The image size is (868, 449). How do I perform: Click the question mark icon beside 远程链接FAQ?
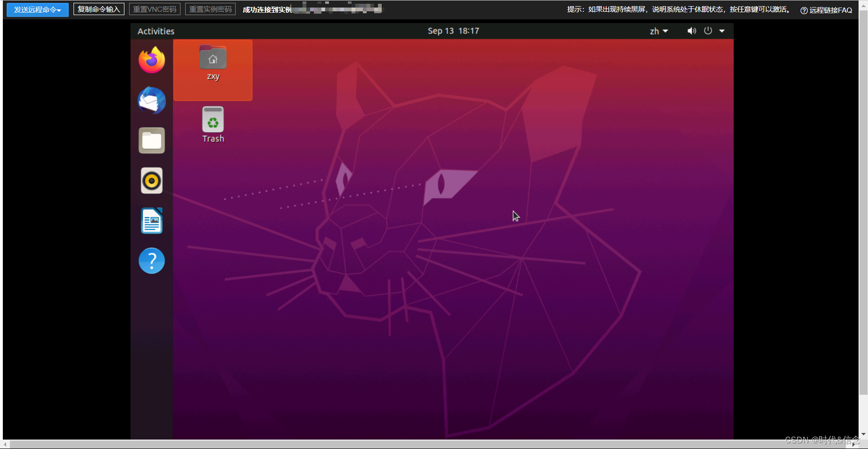click(804, 10)
